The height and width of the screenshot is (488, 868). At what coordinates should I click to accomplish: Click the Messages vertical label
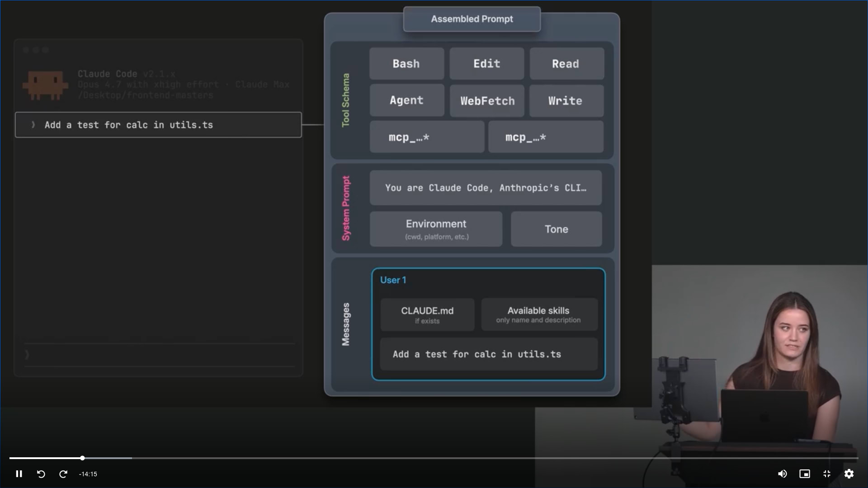tap(346, 324)
